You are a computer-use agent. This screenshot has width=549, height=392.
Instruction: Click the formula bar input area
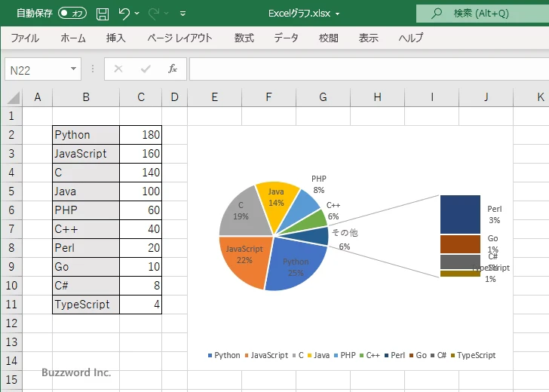(369, 69)
